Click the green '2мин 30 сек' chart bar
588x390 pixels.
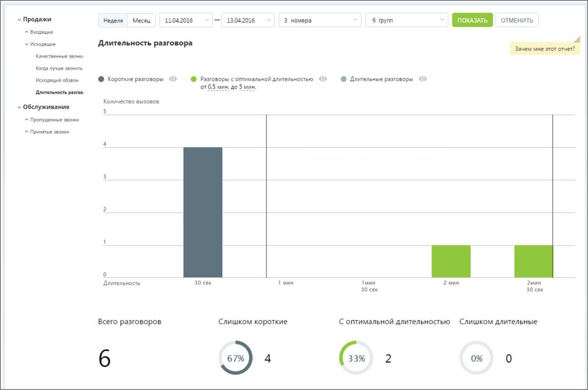[534, 261]
